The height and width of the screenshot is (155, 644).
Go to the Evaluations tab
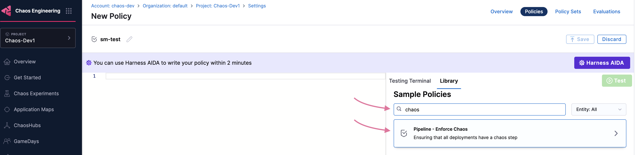(606, 12)
